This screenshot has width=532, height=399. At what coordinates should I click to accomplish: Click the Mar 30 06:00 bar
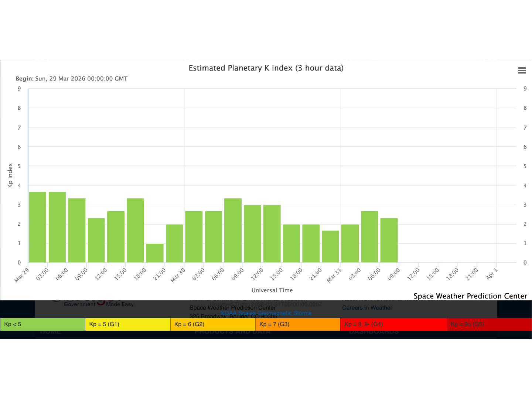coord(233,231)
